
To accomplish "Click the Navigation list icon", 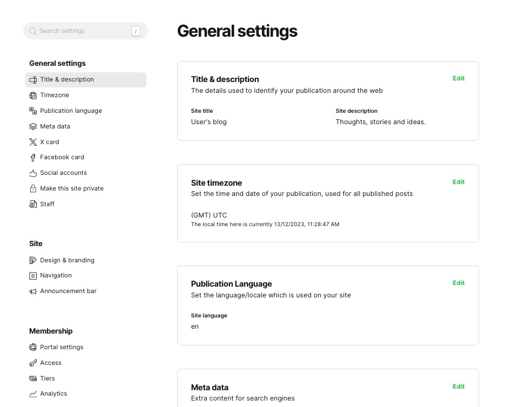I will [33, 275].
